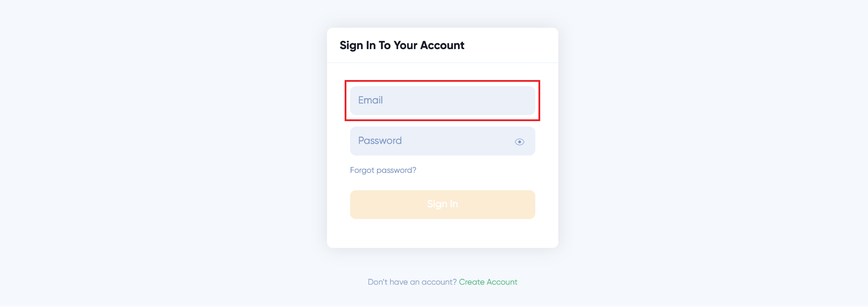Screen dimensions: 868x307
Task: Reveal hidden password characters via eye
Action: click(519, 142)
